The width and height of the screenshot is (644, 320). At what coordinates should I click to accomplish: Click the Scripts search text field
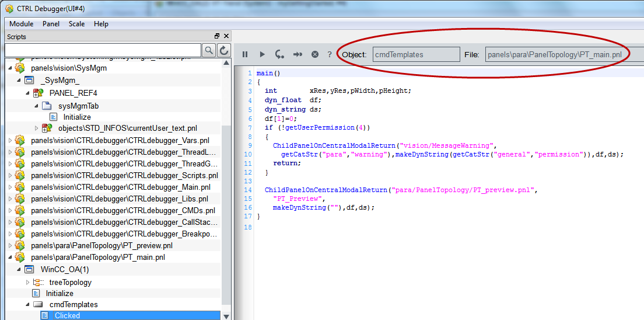click(x=103, y=50)
